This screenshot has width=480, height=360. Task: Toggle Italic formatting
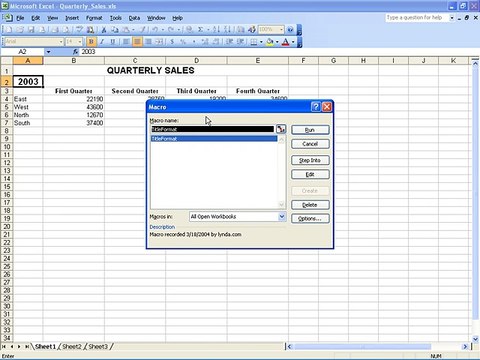click(x=102, y=42)
